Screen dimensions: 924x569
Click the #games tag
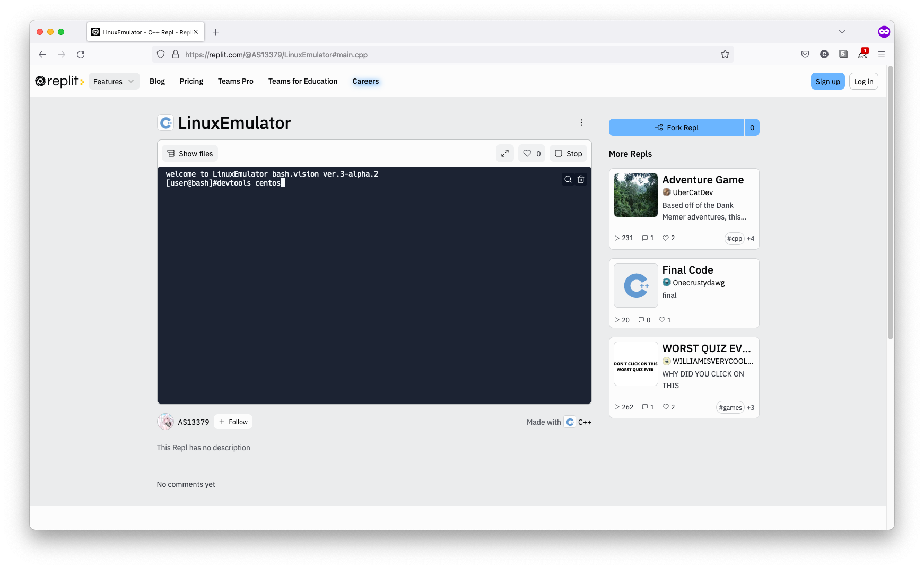[730, 407]
